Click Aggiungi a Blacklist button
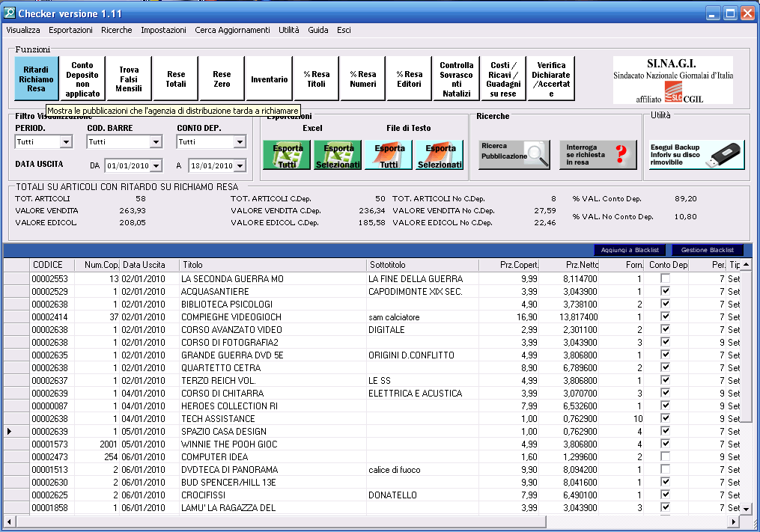The height and width of the screenshot is (532, 760). 630,250
